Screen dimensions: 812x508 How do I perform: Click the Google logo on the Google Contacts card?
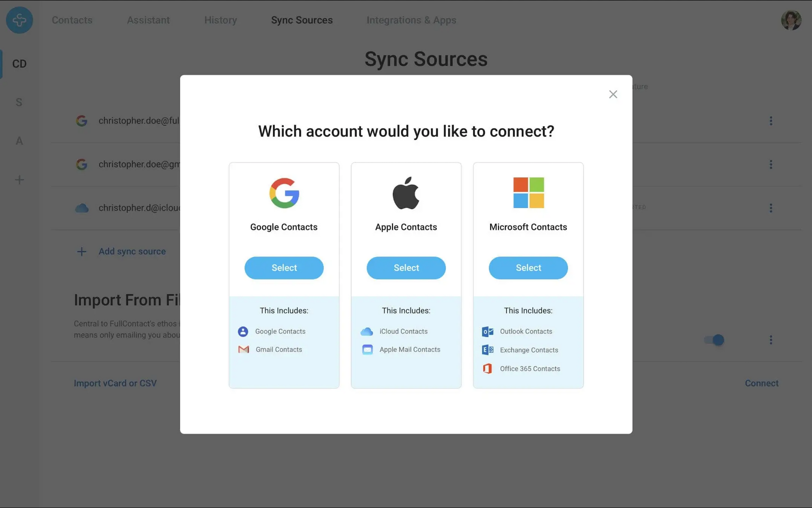tap(284, 193)
